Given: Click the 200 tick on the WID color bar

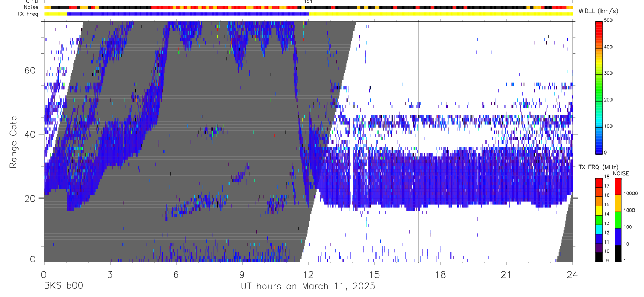Looking at the screenshot, I should 609,100.
